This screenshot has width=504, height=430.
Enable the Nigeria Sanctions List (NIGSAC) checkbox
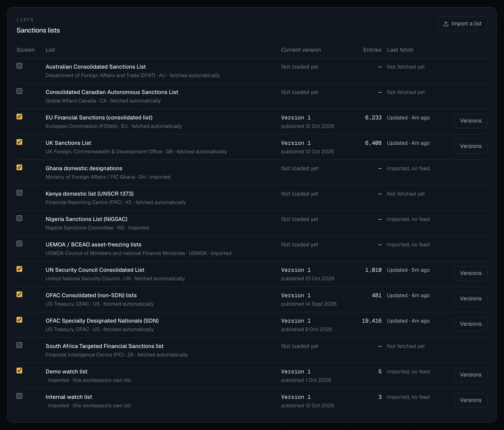(x=20, y=218)
